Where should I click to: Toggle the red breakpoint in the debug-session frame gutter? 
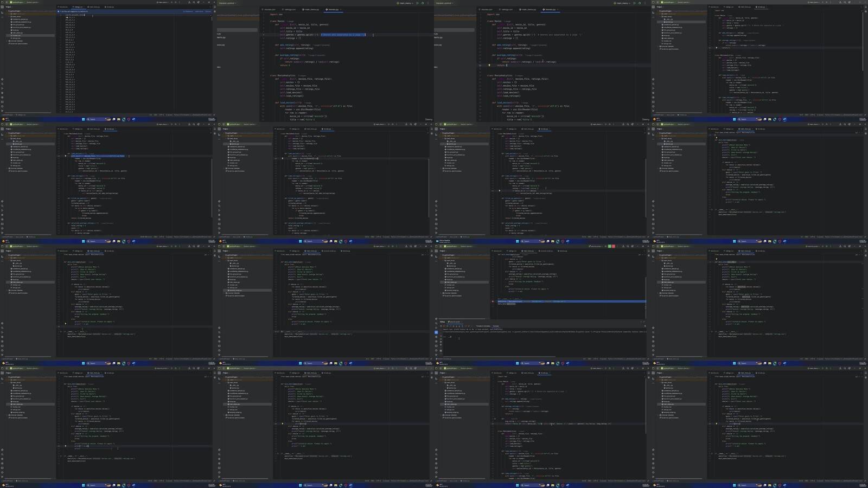click(x=493, y=301)
